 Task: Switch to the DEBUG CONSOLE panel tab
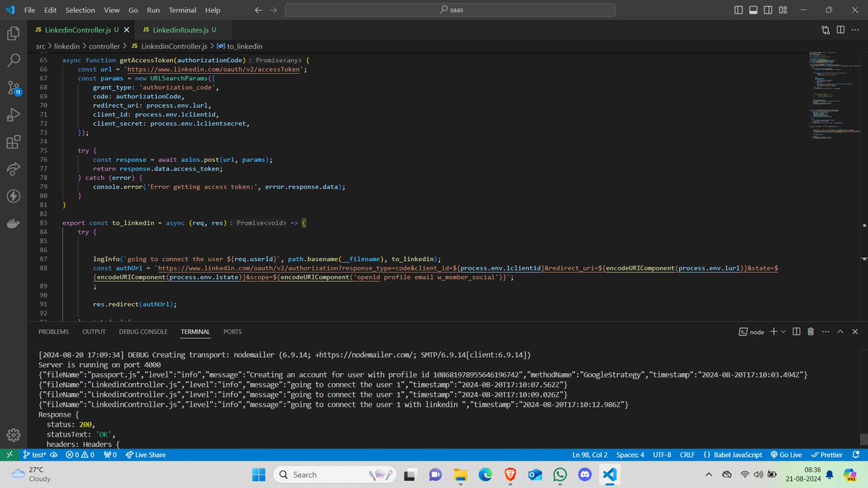143,331
